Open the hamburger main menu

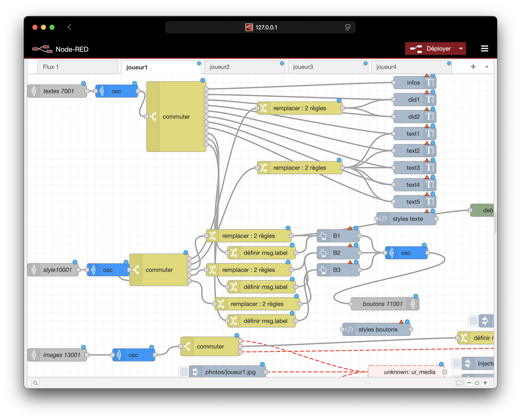pos(484,49)
